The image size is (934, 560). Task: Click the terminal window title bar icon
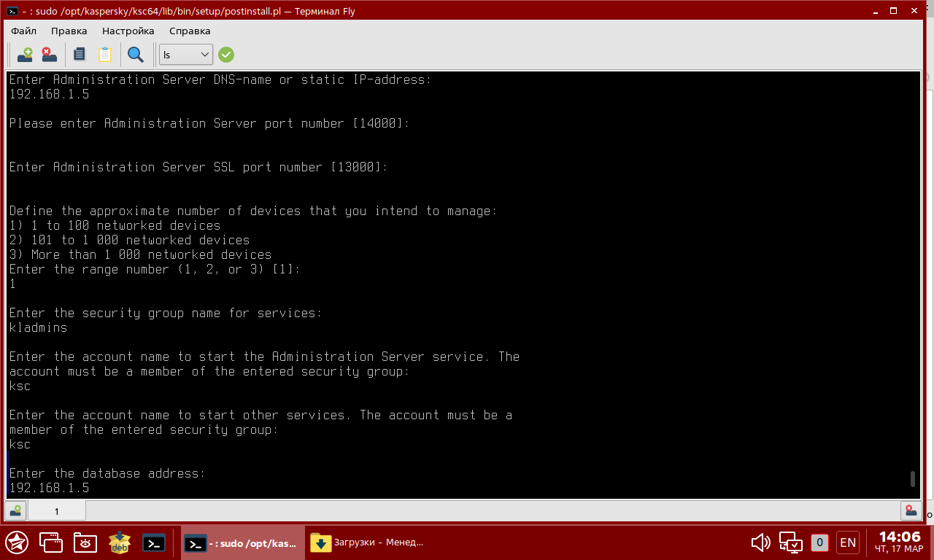pos(12,11)
